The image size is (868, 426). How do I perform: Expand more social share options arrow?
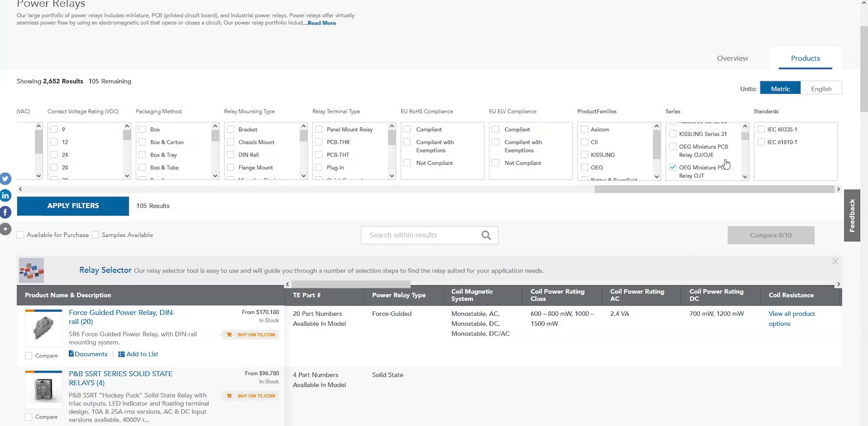click(5, 229)
